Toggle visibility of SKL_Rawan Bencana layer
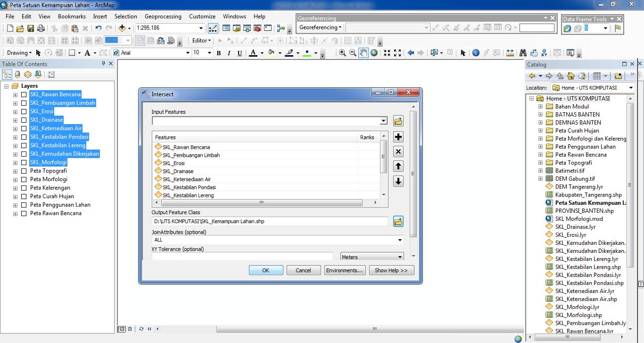 [24, 94]
